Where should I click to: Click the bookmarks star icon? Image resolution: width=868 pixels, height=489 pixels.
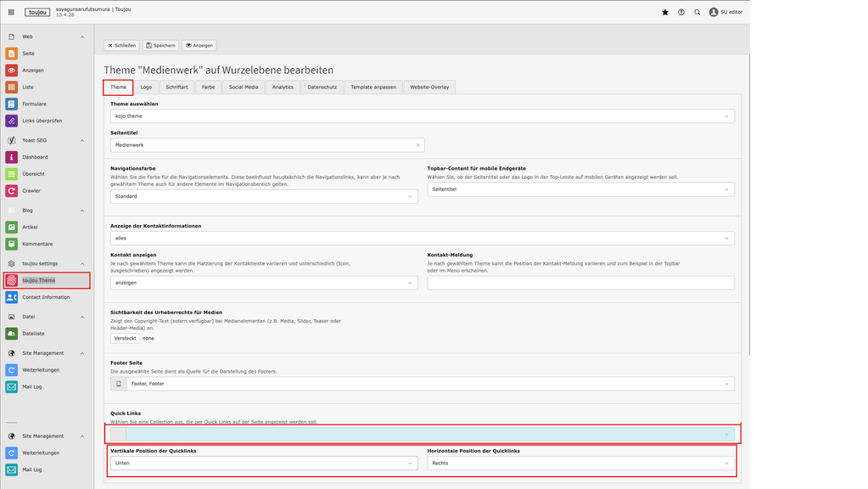pos(664,13)
